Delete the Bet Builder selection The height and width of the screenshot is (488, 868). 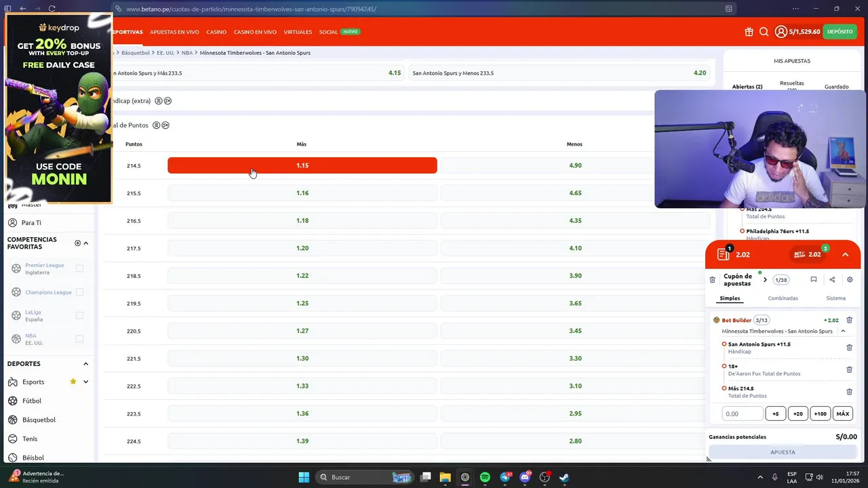pyautogui.click(x=849, y=320)
